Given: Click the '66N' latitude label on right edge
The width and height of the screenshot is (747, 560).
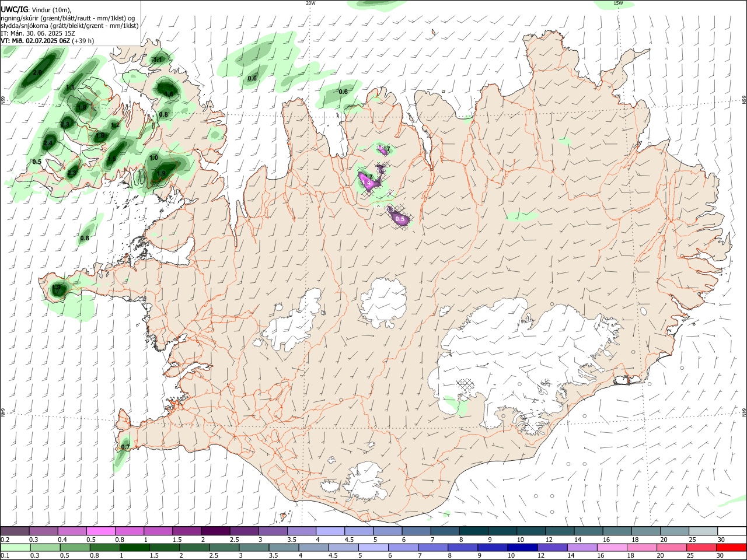Looking at the screenshot, I should pos(744,100).
